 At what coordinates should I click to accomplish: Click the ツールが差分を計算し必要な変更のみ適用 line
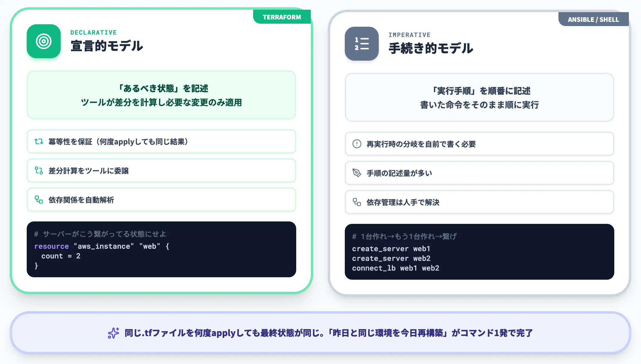(x=161, y=103)
